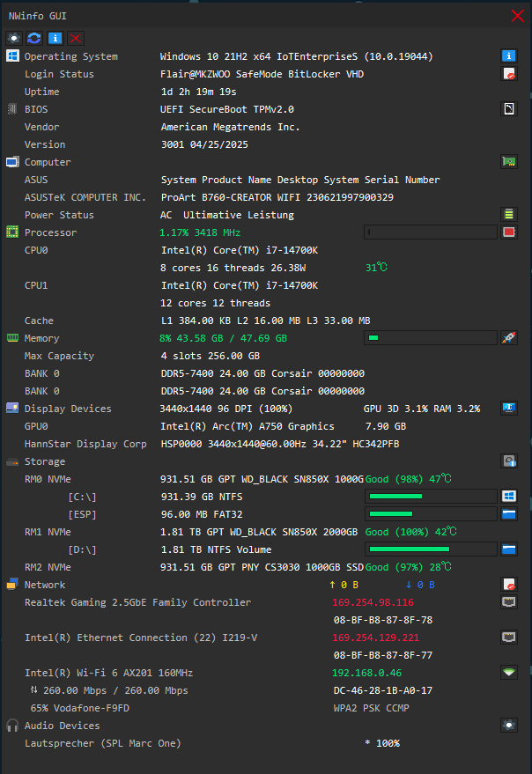Image resolution: width=532 pixels, height=774 pixels.
Task: Click 'GPU 3D 3.1% RAM 3.2%' text
Action: (x=421, y=409)
